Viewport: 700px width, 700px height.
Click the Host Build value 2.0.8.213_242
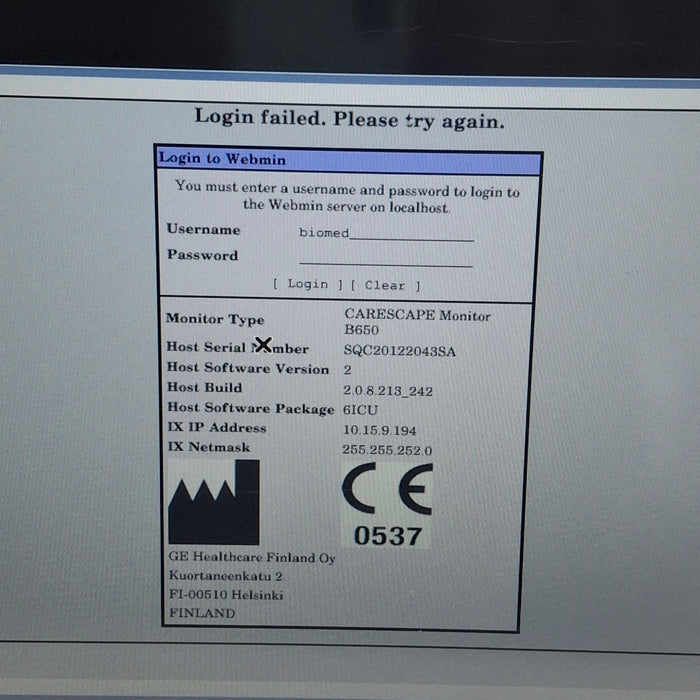click(x=388, y=391)
